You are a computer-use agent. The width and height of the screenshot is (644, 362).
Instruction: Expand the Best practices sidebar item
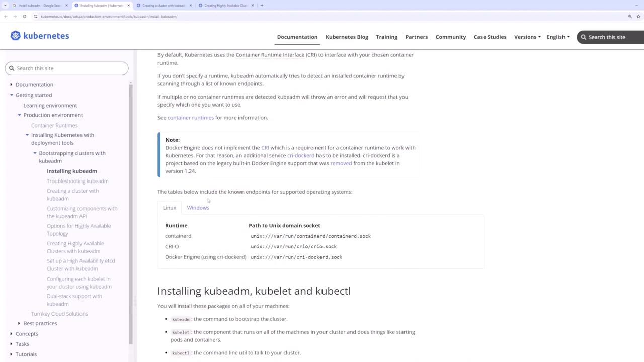[x=19, y=323]
